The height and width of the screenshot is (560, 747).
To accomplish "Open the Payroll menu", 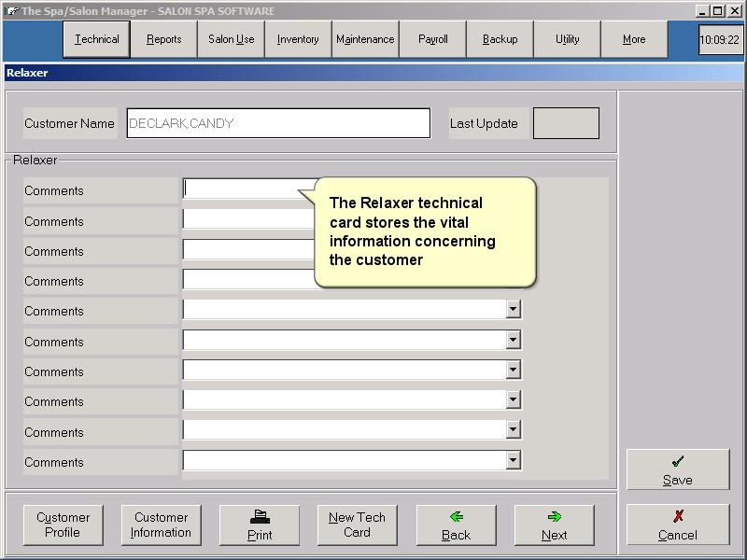I will (432, 39).
